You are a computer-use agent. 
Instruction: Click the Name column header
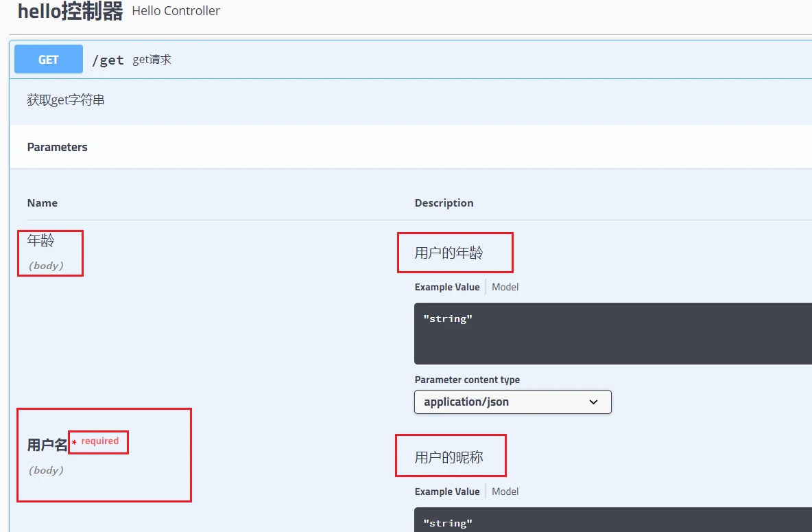[x=43, y=203]
